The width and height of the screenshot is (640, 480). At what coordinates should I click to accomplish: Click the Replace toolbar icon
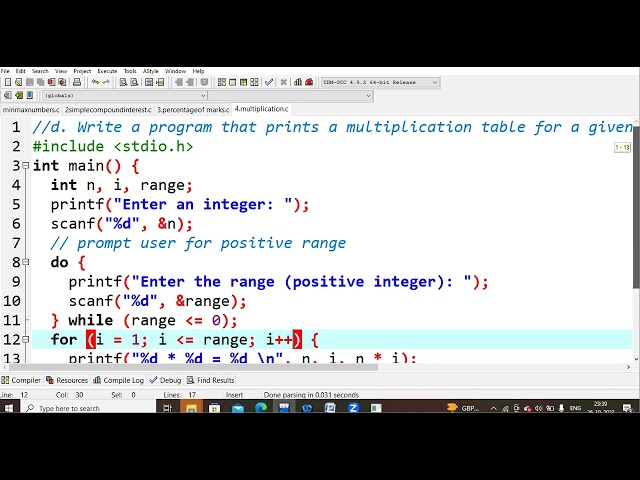coord(134,82)
